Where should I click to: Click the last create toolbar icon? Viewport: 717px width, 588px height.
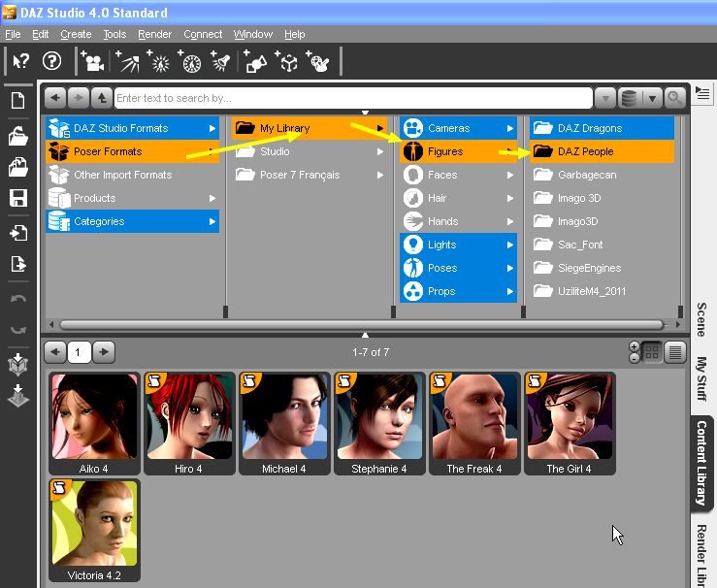pyautogui.click(x=317, y=61)
